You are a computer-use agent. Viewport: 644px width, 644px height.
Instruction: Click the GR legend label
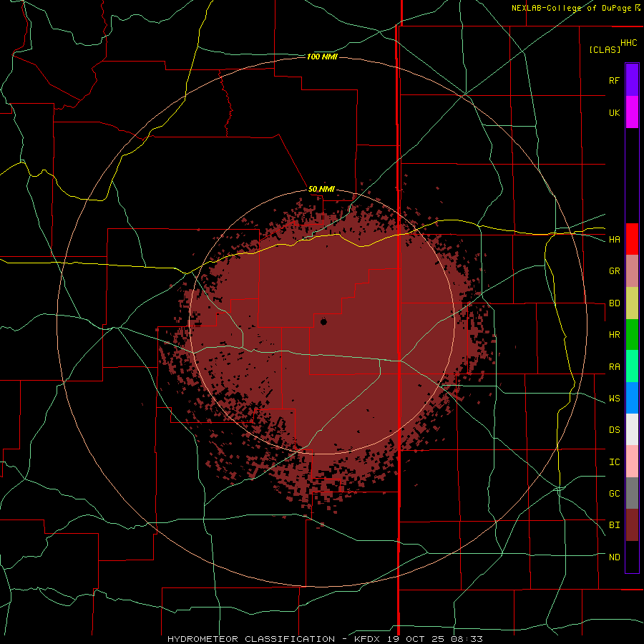(614, 271)
